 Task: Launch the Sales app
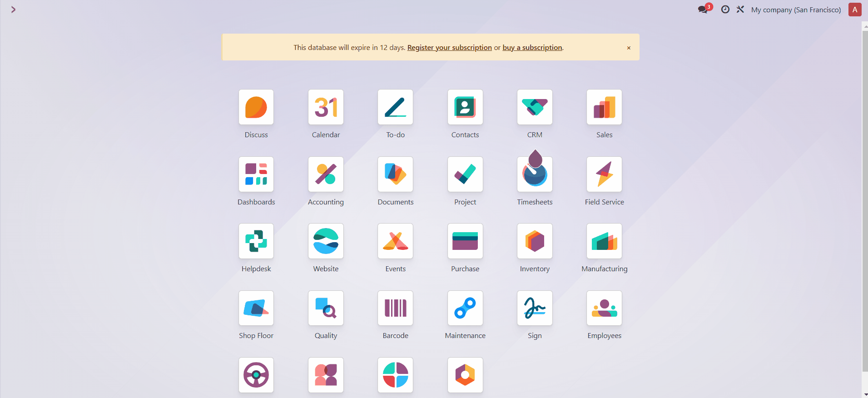604,107
